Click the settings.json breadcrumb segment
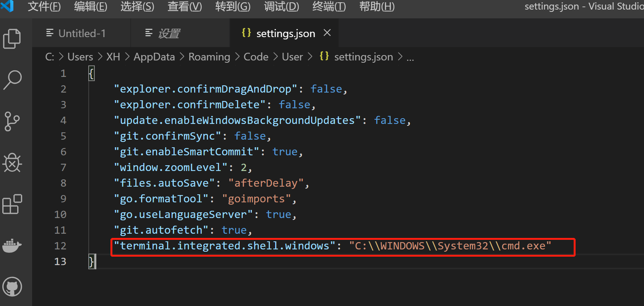Screen dimensions: 644x306 363,57
